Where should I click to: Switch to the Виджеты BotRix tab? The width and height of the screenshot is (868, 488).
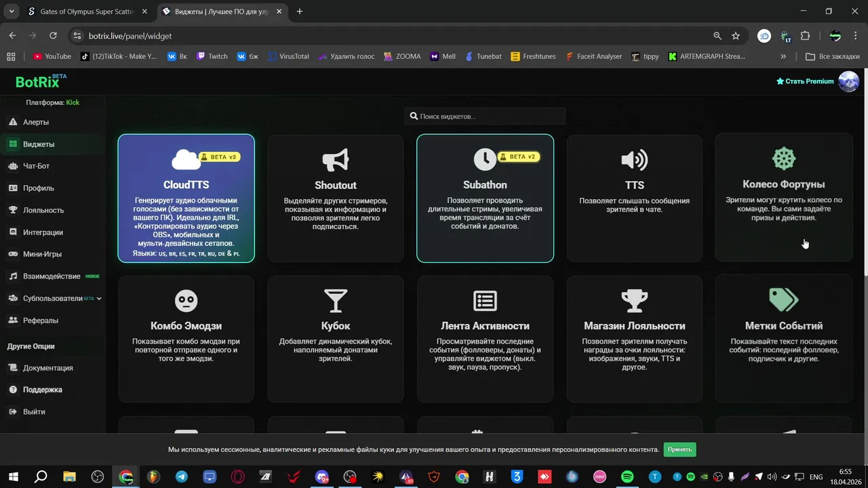coord(222,12)
